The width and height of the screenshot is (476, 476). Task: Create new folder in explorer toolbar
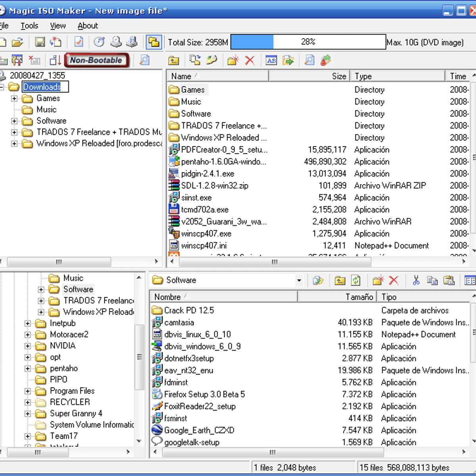[378, 280]
